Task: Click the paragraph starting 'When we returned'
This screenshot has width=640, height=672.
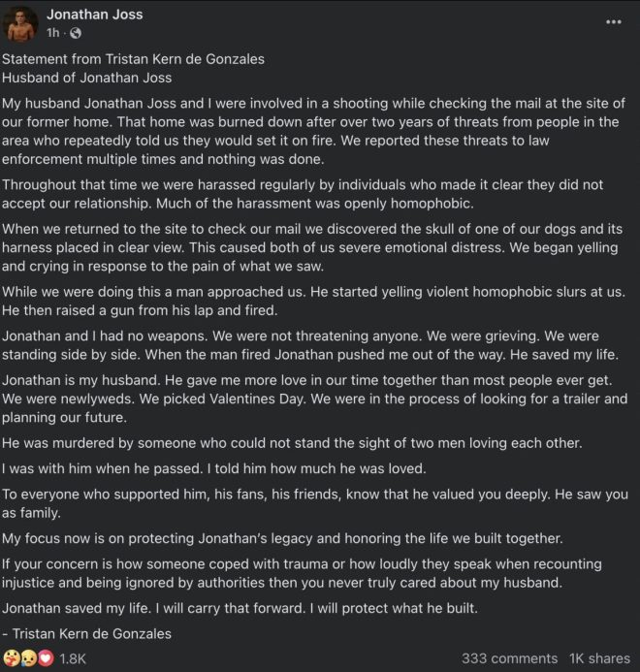Action: click(312, 247)
